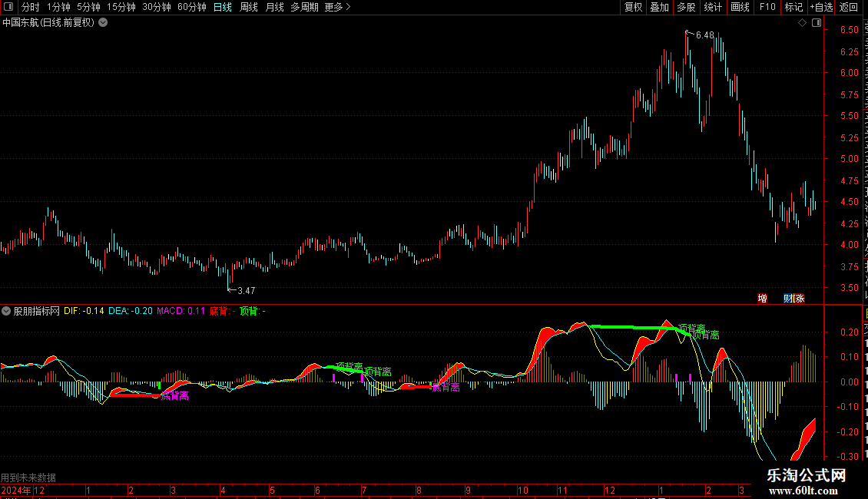The width and height of the screenshot is (868, 499).
Task: Select the 5分钟 period tab
Action: [x=88, y=7]
